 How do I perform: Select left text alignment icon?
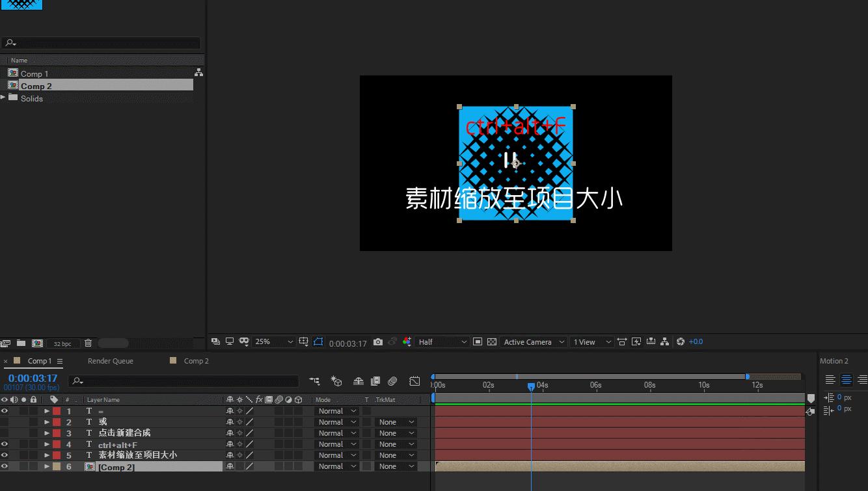point(830,380)
